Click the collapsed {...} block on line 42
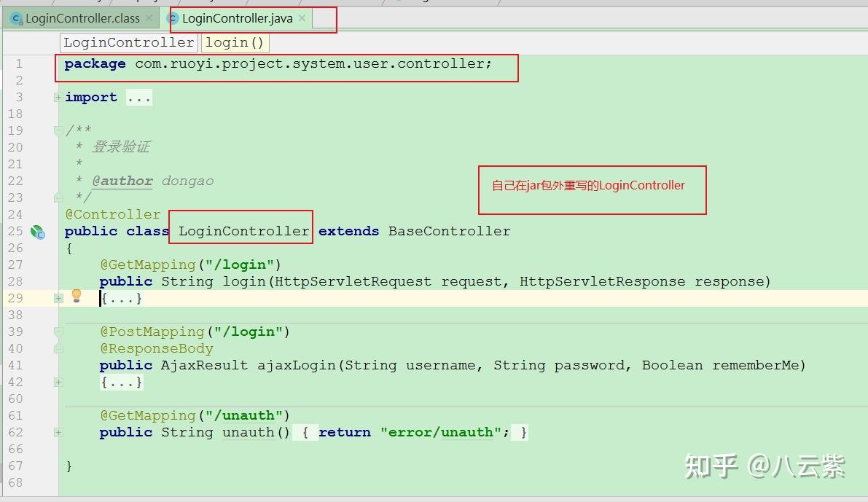 121,382
